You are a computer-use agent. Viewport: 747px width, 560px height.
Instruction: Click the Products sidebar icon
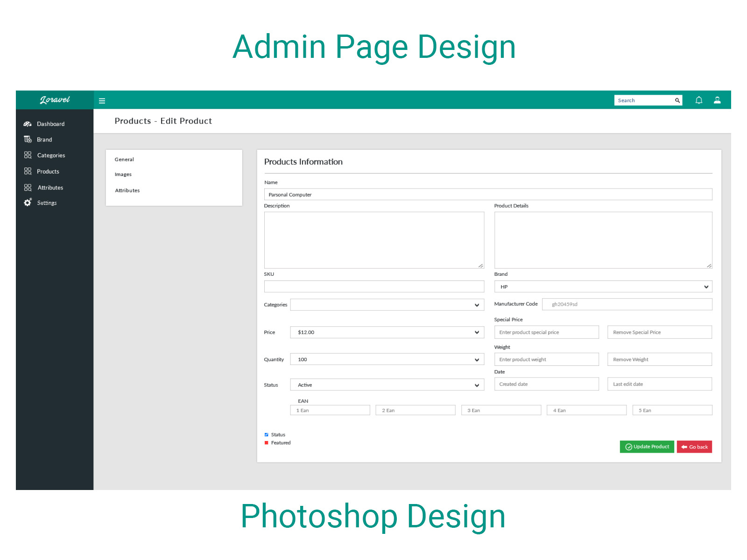click(28, 171)
